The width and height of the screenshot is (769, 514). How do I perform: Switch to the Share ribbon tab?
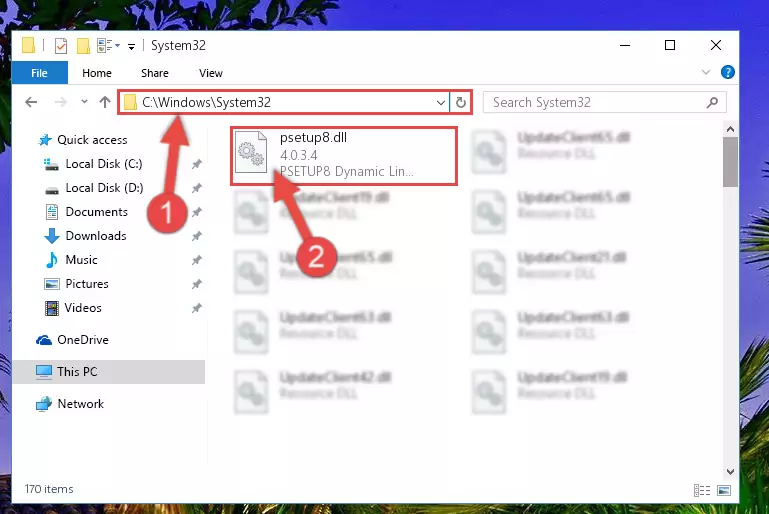[x=154, y=73]
